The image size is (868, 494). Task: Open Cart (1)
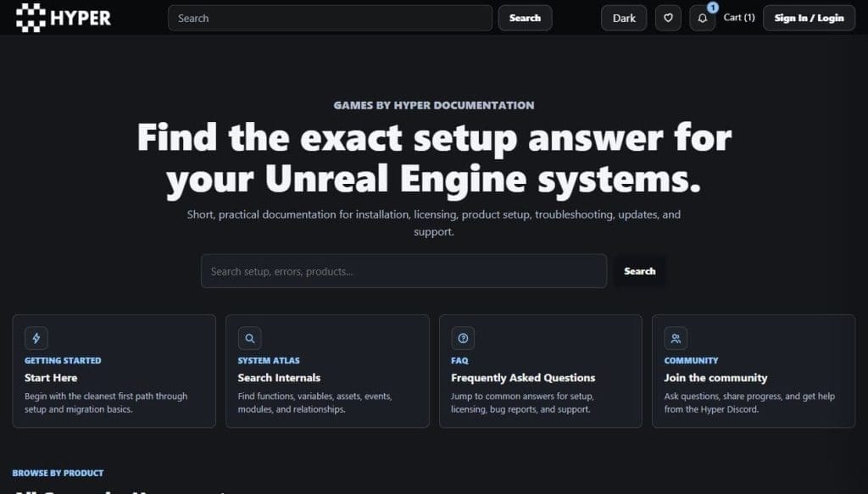pyautogui.click(x=739, y=18)
